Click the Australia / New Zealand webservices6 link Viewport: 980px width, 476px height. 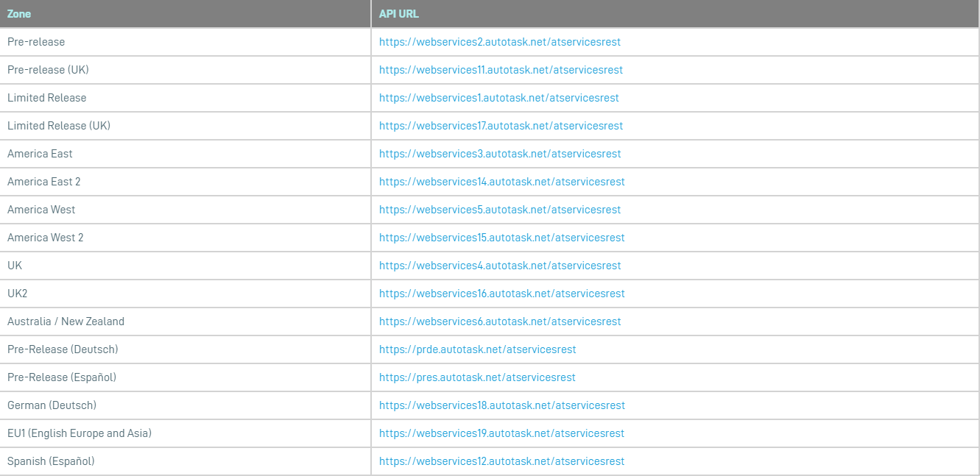click(500, 322)
